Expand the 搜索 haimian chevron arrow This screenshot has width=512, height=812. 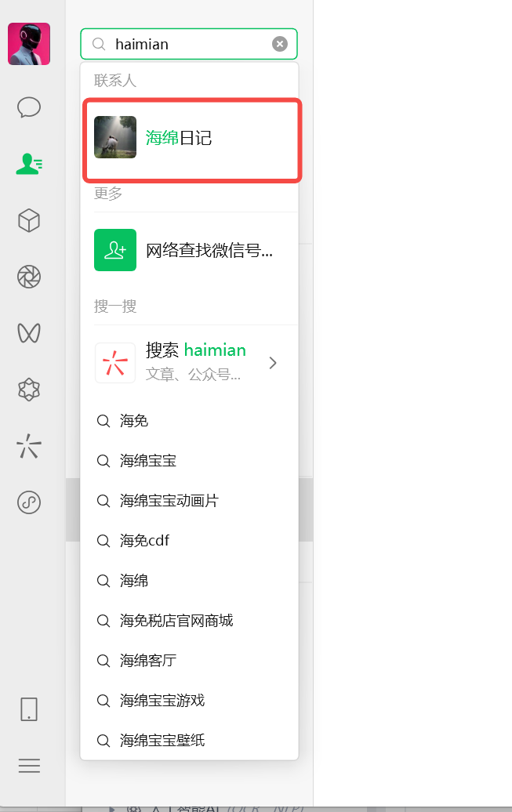[x=273, y=363]
